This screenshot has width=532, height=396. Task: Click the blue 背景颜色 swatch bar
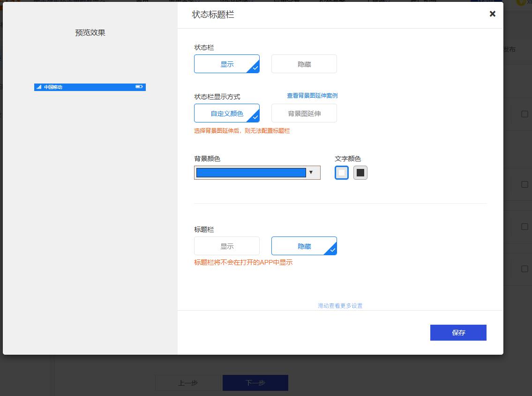coord(251,173)
